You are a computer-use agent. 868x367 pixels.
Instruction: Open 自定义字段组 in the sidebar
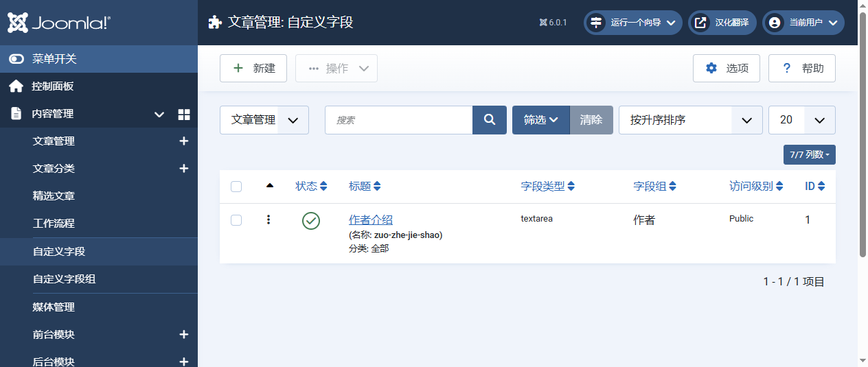(64, 279)
